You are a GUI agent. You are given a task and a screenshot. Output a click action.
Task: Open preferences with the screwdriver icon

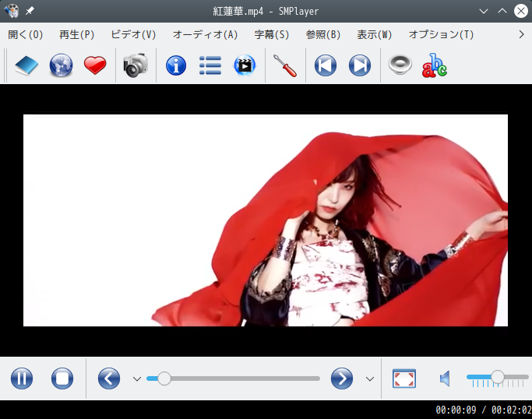285,65
